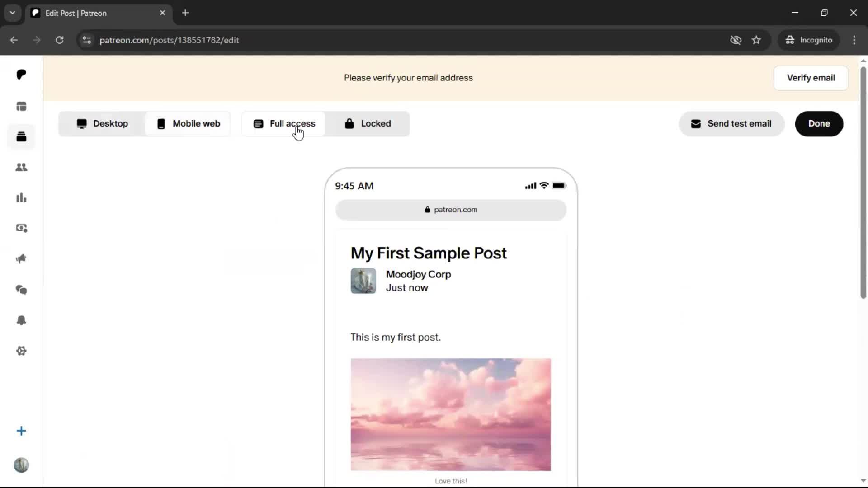Click the Verify email button
868x488 pixels.
click(811, 78)
